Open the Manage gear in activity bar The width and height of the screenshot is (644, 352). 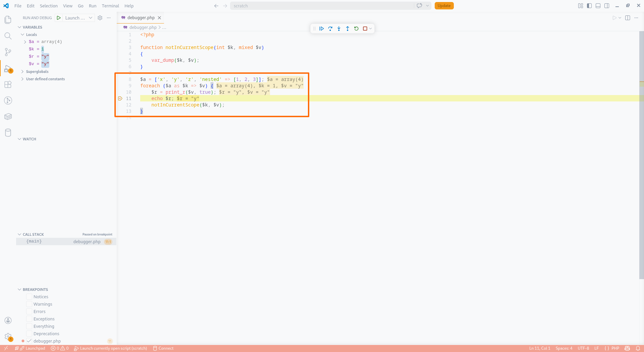8,337
